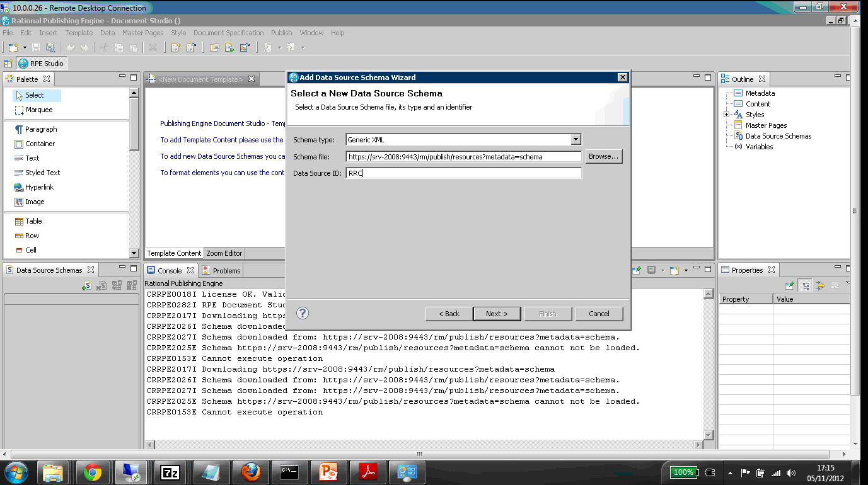Switch to the Zoom Editor tab
Screen dimensions: 868x485
[x=224, y=253]
